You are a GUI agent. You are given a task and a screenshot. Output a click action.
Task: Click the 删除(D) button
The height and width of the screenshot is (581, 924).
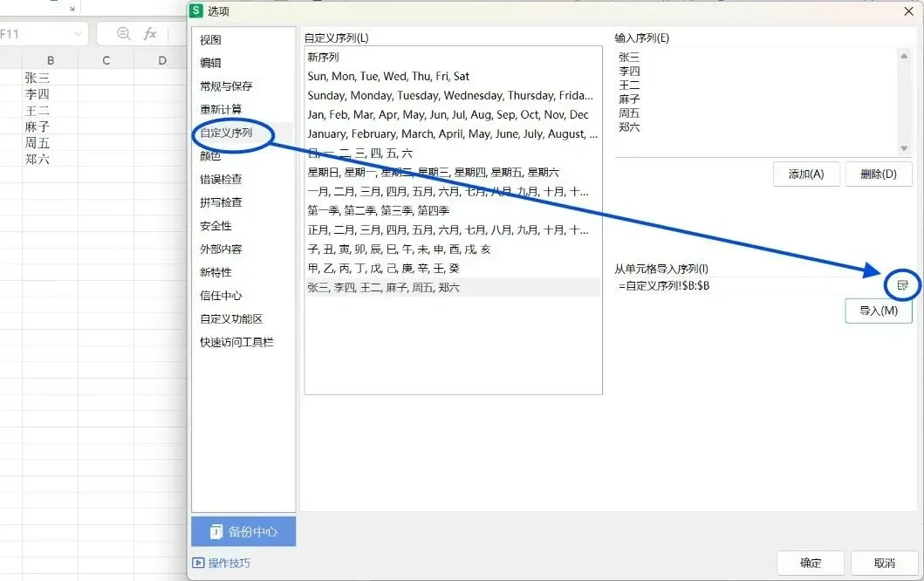[879, 174]
